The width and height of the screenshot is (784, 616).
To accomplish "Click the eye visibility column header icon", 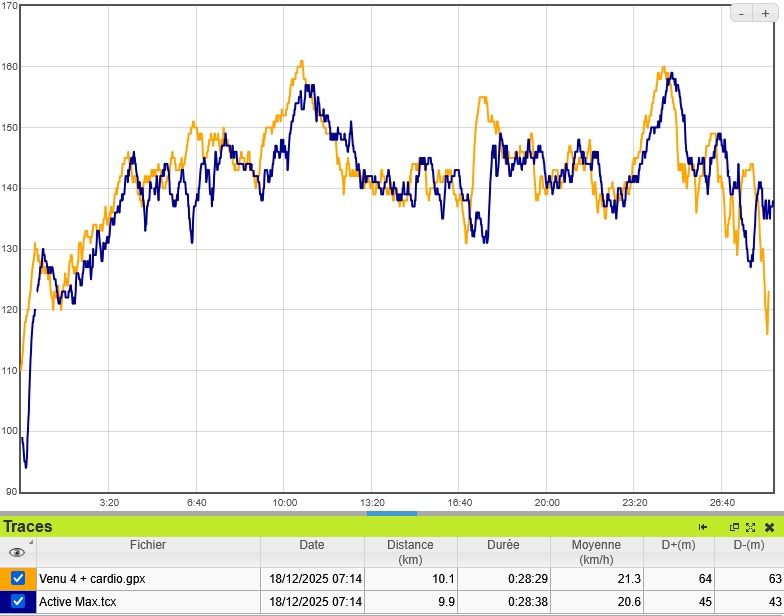I will [x=17, y=552].
